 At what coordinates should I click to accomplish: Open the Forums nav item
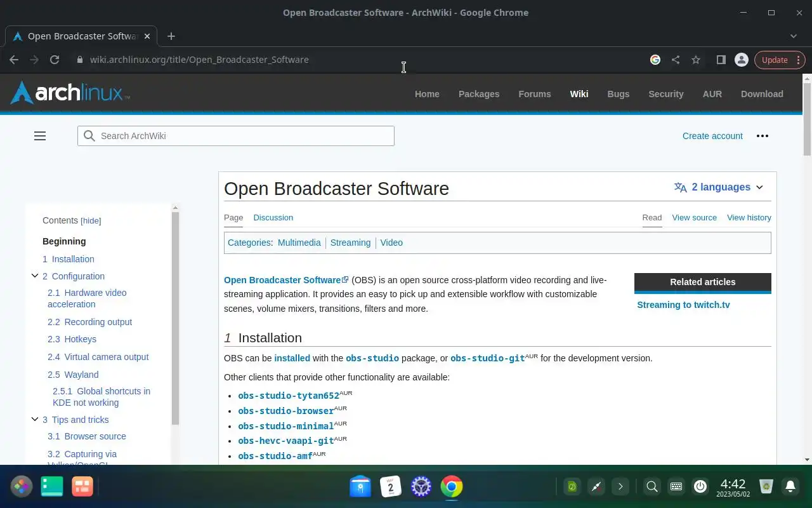pos(535,94)
